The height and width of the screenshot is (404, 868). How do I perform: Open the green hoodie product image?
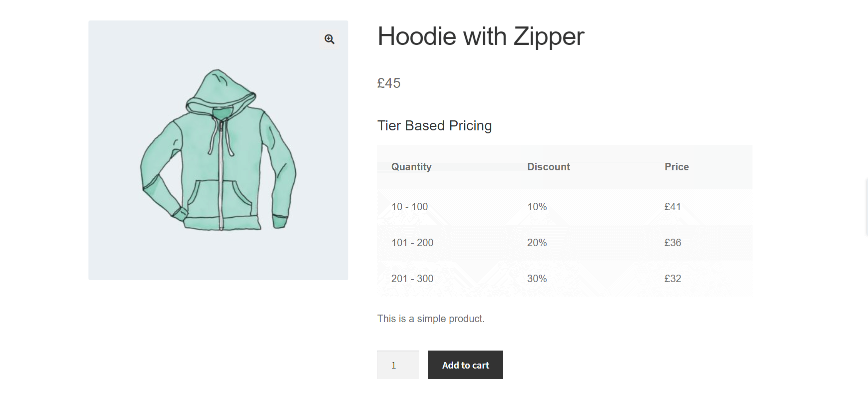pyautogui.click(x=218, y=150)
